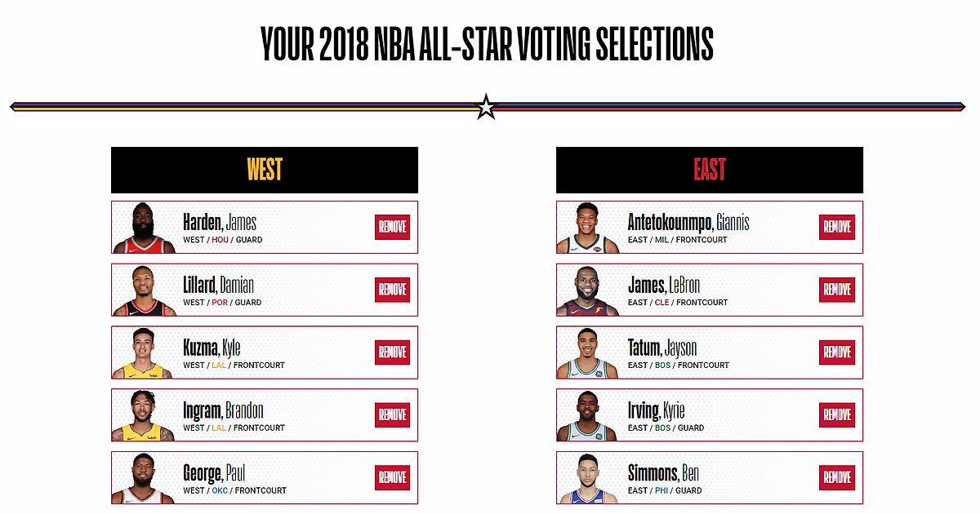The image size is (980, 514).
Task: Click the Paul George player name
Action: point(214,473)
